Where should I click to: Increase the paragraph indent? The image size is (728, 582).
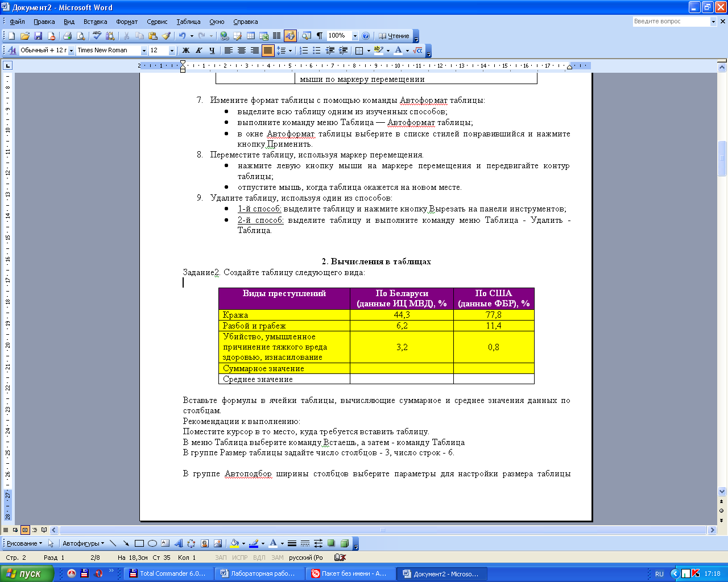[343, 51]
